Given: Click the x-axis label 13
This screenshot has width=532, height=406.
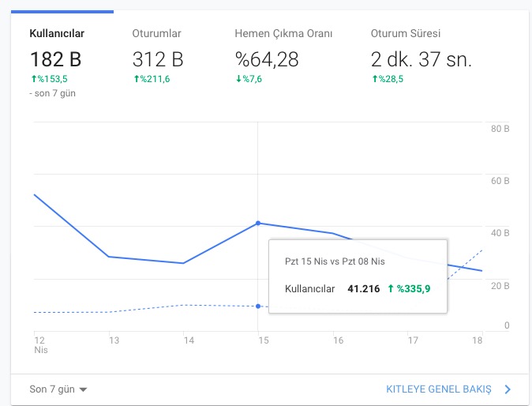Looking at the screenshot, I should click(x=114, y=340).
